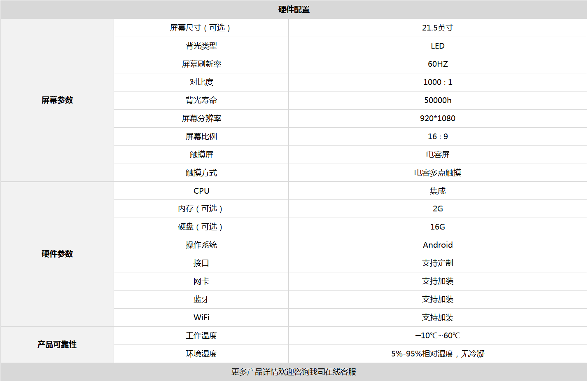Click the 21.5英寸 value cell

tap(438, 28)
